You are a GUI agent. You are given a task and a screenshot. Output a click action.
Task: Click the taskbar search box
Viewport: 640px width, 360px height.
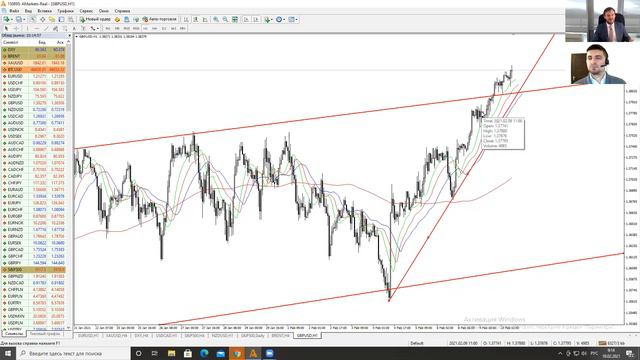click(73, 353)
